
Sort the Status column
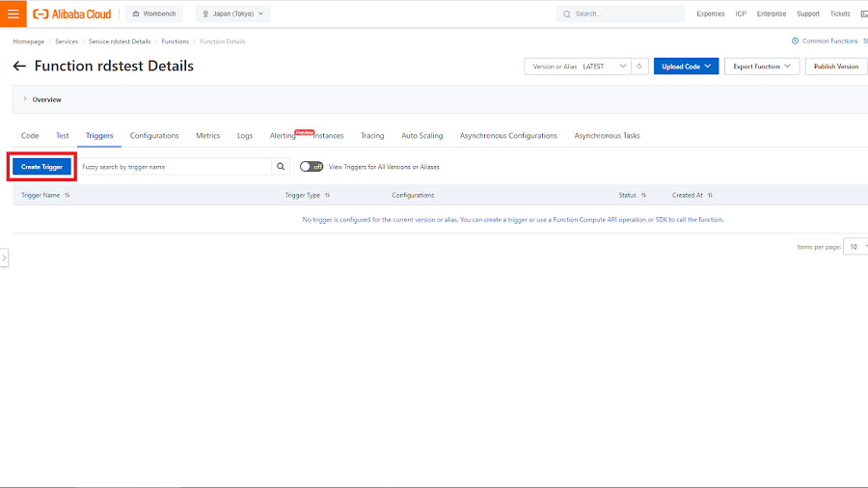point(643,195)
